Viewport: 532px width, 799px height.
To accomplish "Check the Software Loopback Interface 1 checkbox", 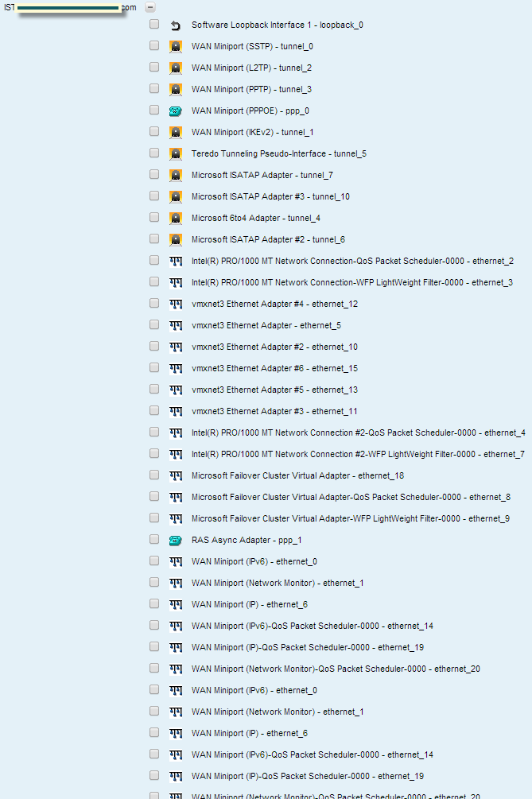I will pos(154,24).
